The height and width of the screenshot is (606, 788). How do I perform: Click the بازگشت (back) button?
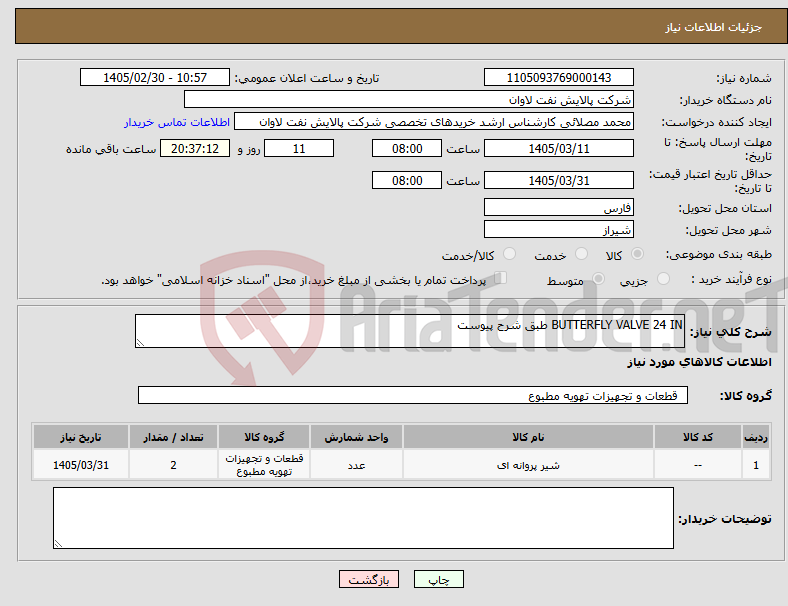(x=368, y=579)
